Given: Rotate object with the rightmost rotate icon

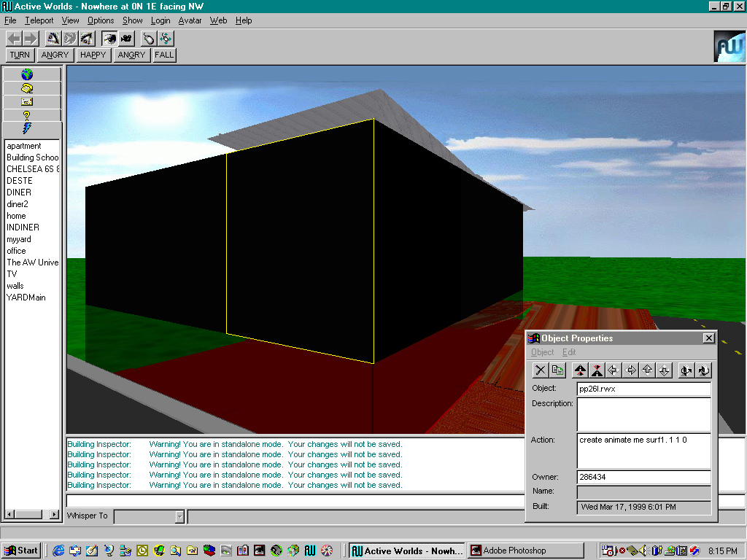Looking at the screenshot, I should 704,370.
